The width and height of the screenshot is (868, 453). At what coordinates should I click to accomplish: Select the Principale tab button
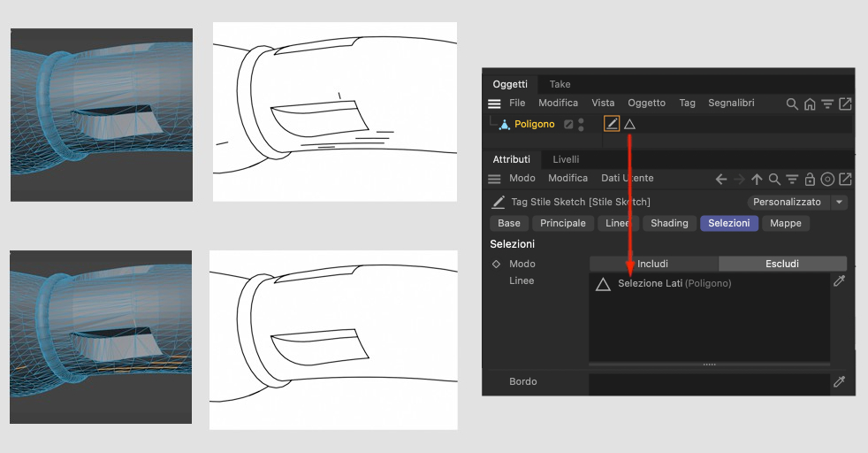click(563, 223)
